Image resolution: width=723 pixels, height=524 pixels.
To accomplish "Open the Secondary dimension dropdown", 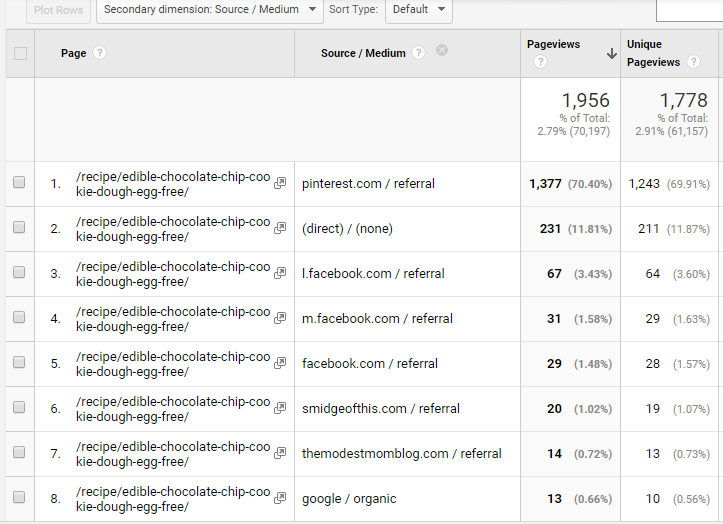I will [x=210, y=10].
